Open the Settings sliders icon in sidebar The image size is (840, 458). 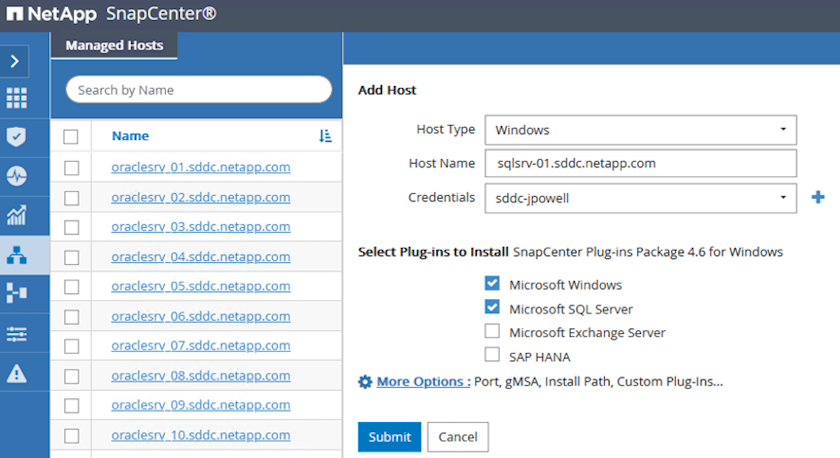(x=16, y=333)
